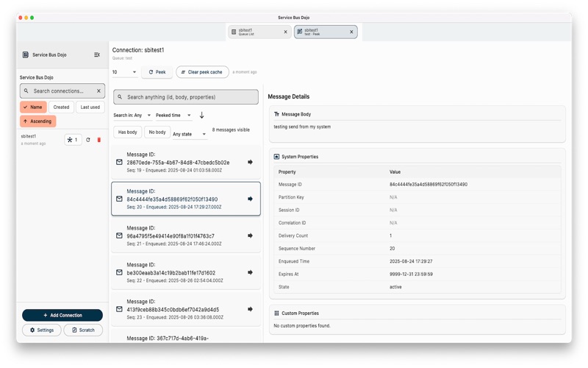The image size is (588, 368).
Task: Toggle sort by Name chip
Action: click(x=33, y=107)
